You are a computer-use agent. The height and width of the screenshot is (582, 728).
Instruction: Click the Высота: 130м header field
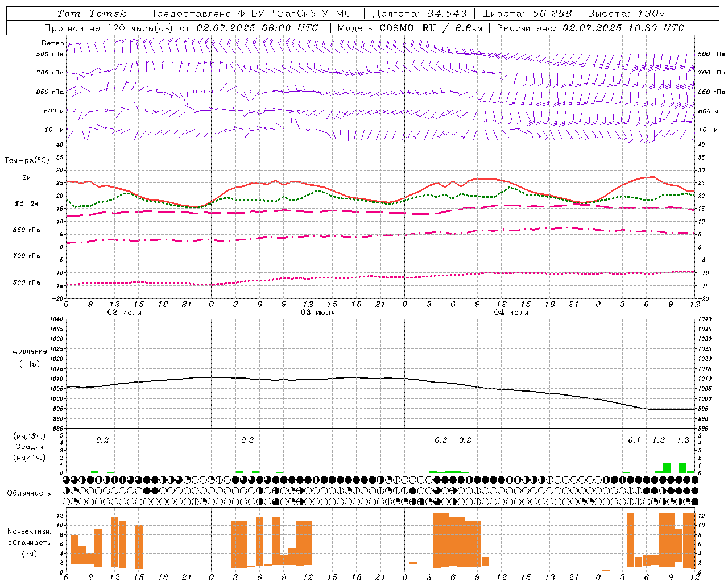pyautogui.click(x=626, y=14)
